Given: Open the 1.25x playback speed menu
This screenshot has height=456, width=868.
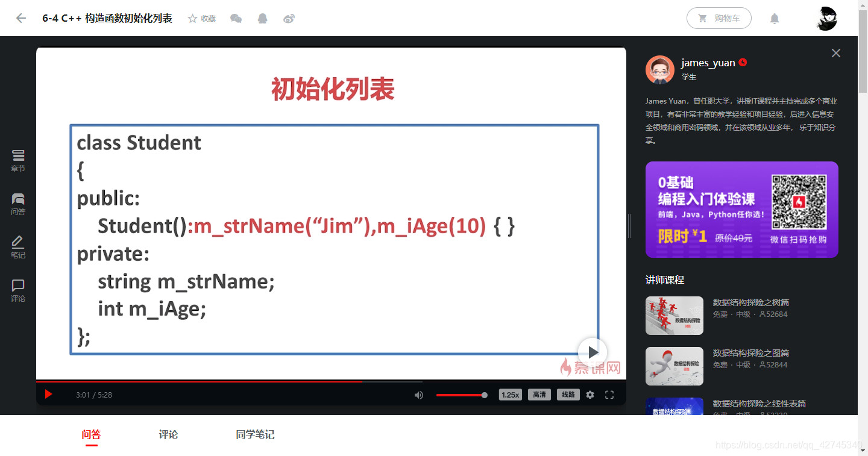Looking at the screenshot, I should (x=511, y=395).
